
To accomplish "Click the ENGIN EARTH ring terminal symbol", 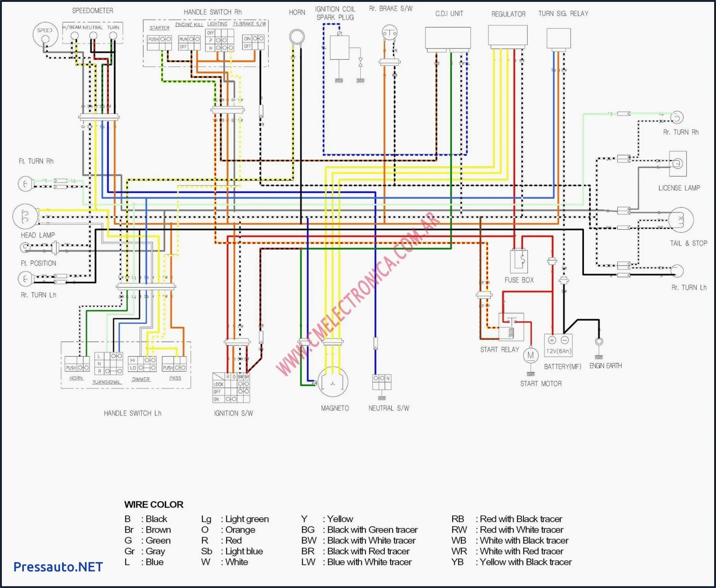I will click(599, 341).
